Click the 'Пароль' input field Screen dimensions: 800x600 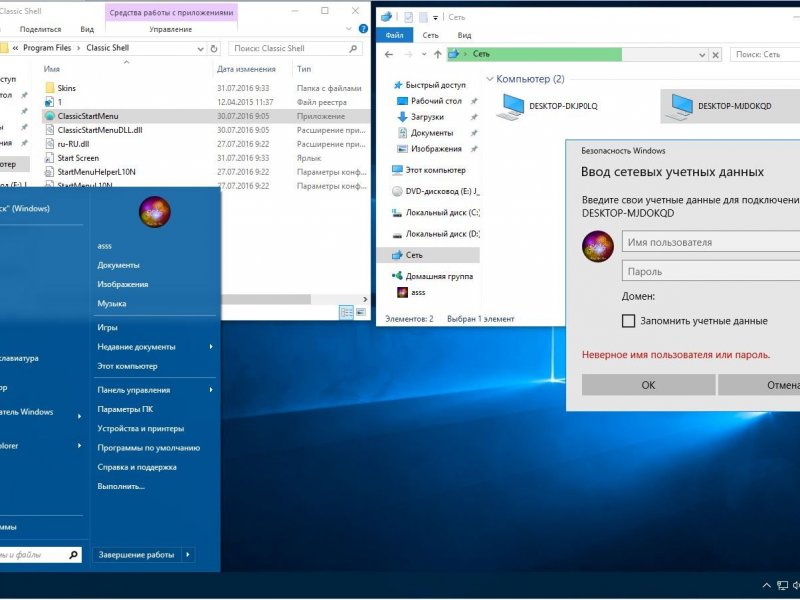click(x=711, y=271)
